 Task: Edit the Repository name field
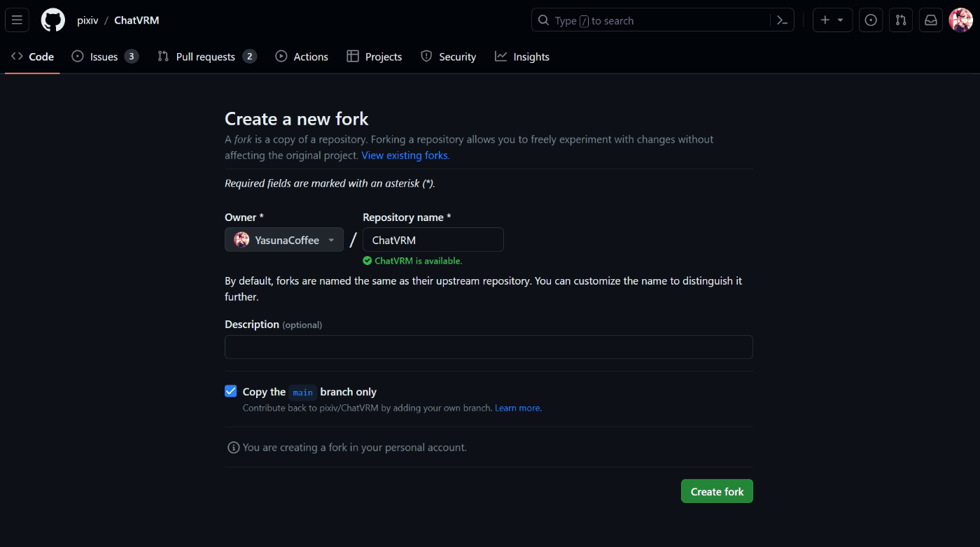click(x=433, y=240)
